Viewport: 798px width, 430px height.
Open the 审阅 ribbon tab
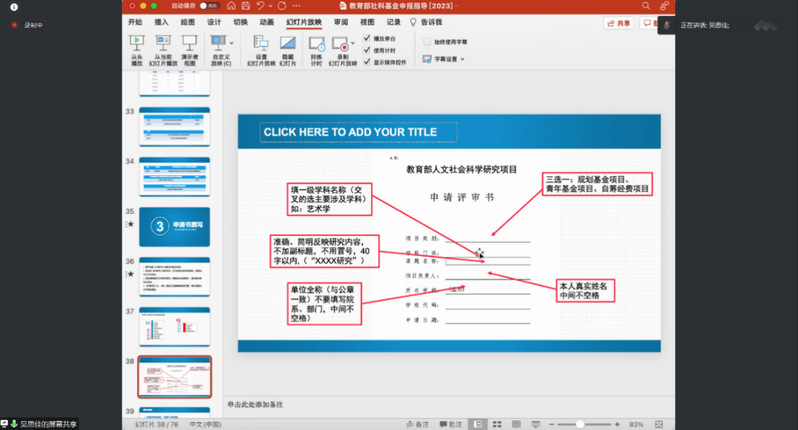(342, 21)
